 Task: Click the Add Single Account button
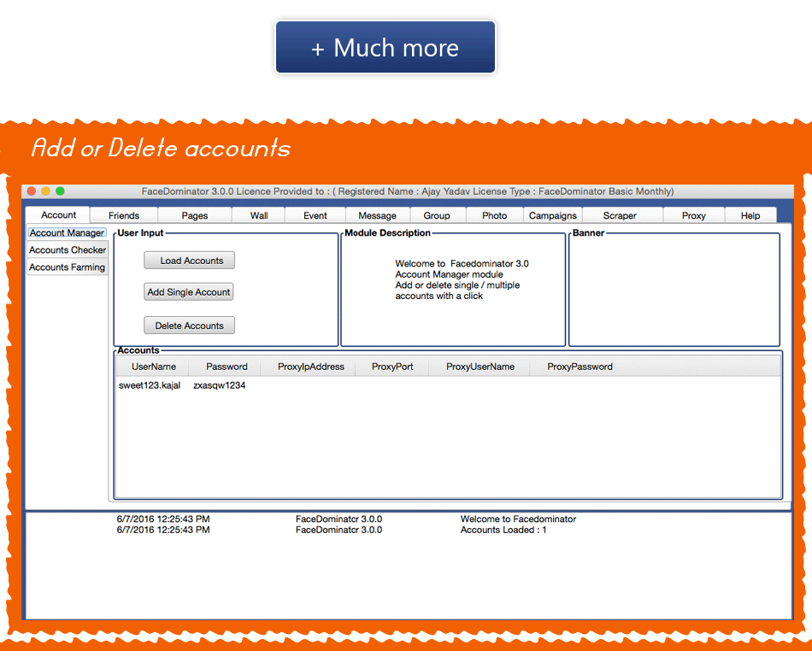(x=189, y=292)
